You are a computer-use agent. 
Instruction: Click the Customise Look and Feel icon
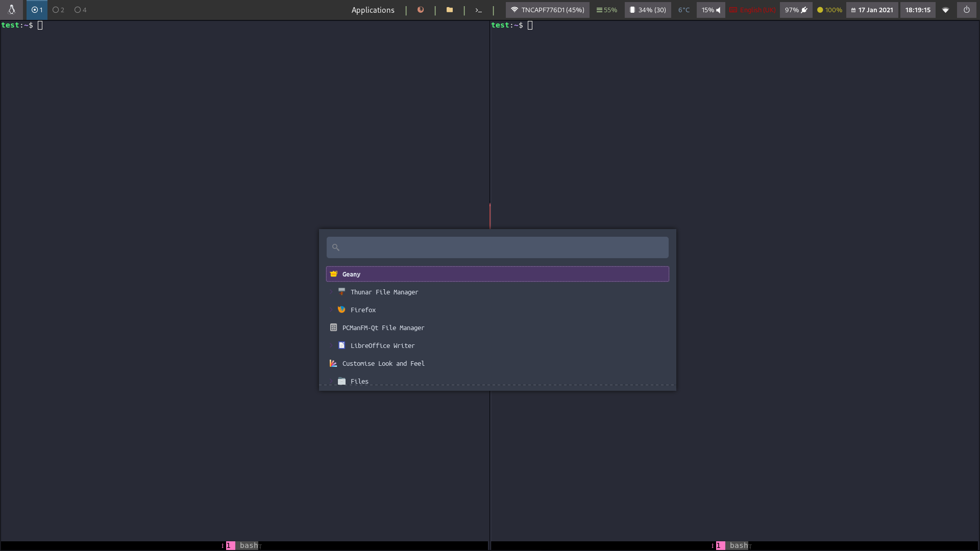click(x=333, y=363)
